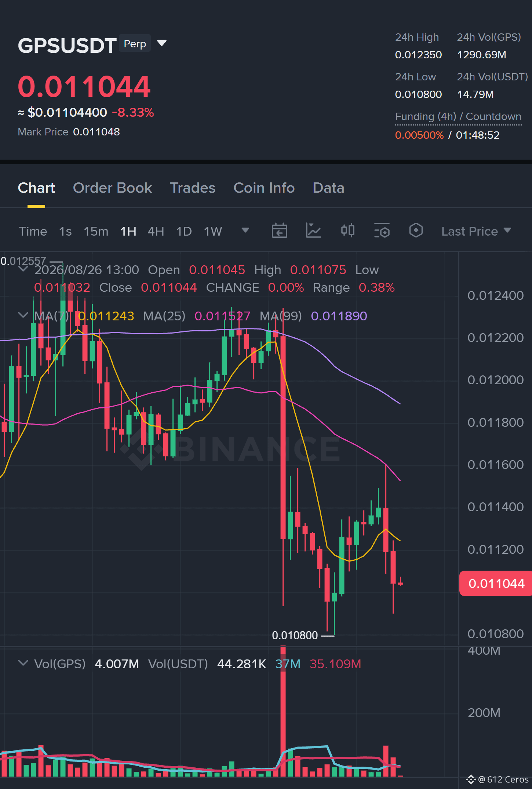Screen dimensions: 532x789
Task: Open the go-to-date calendar icon
Action: 279,230
